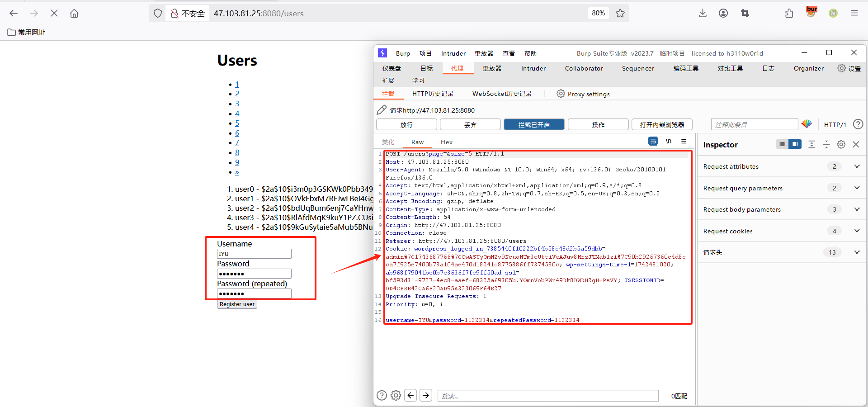Dock Inspector panel on right layout

tap(795, 144)
